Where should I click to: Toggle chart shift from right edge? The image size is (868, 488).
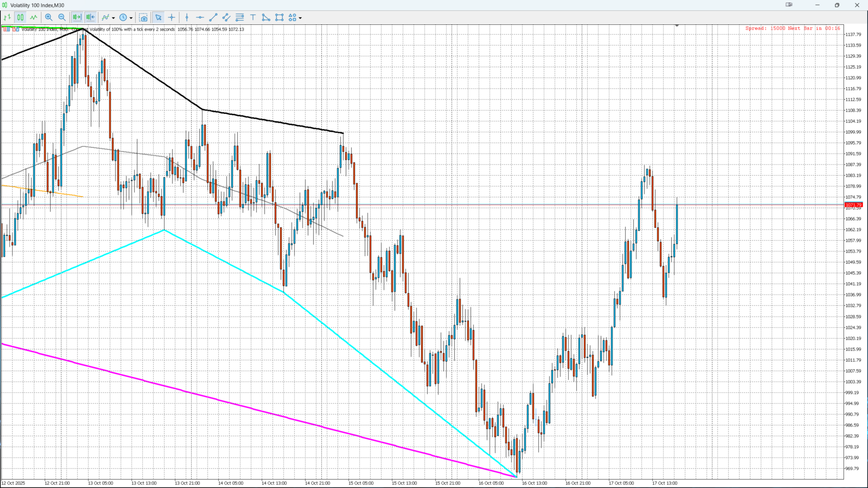pyautogui.click(x=90, y=18)
